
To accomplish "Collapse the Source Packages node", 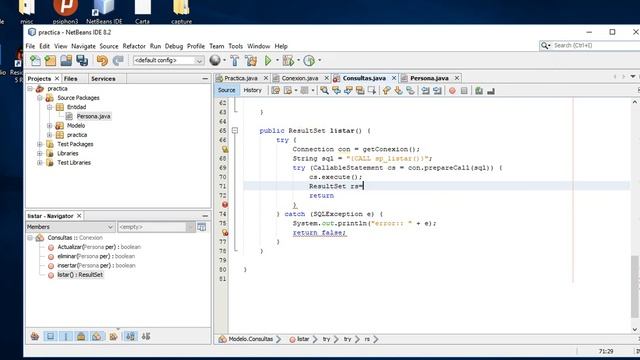I will [40, 98].
